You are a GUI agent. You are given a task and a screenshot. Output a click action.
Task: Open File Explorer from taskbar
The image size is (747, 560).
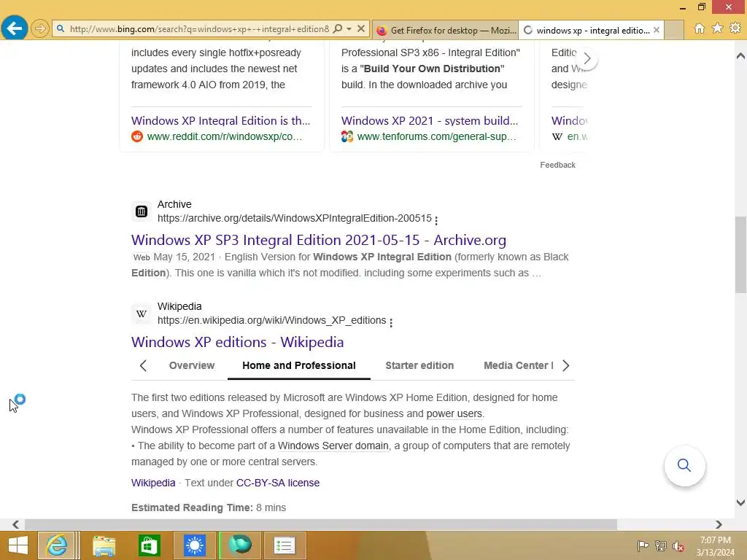click(104, 545)
